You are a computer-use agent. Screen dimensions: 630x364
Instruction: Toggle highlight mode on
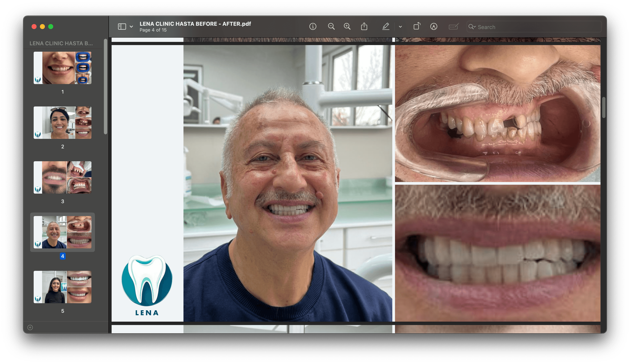[386, 27]
